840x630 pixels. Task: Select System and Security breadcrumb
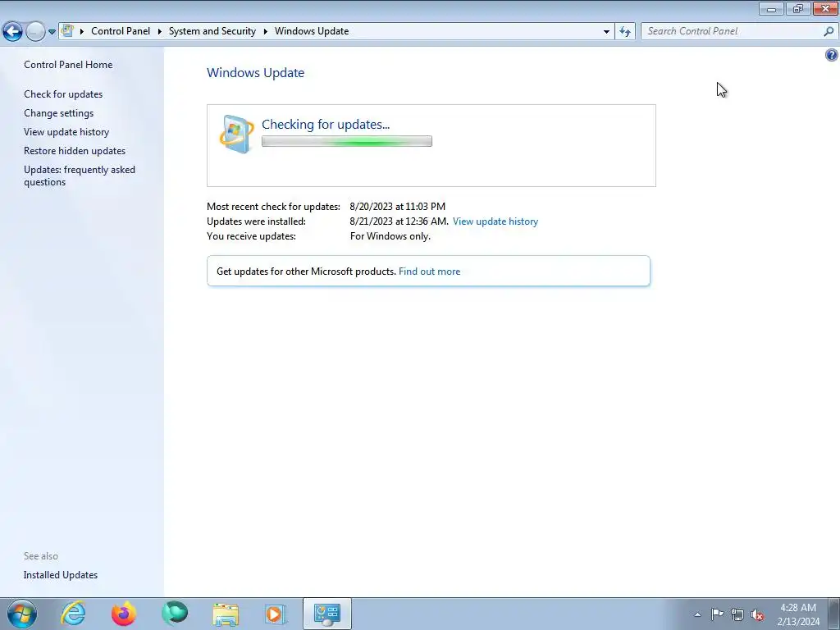tap(212, 31)
